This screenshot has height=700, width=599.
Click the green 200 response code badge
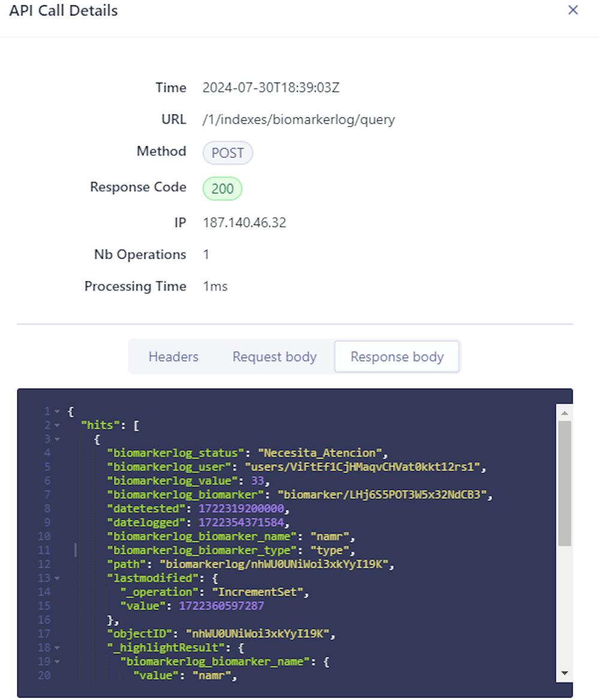[222, 189]
